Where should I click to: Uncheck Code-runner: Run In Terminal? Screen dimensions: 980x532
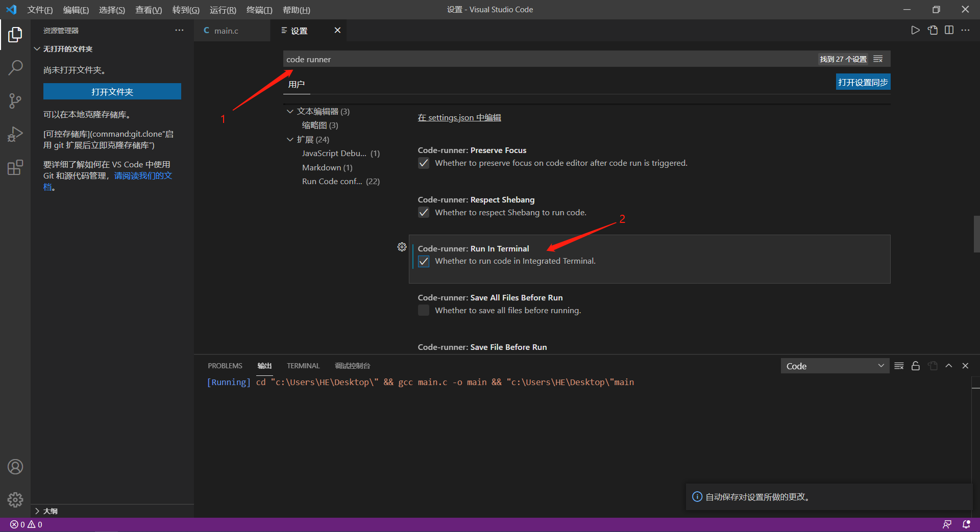tap(424, 261)
